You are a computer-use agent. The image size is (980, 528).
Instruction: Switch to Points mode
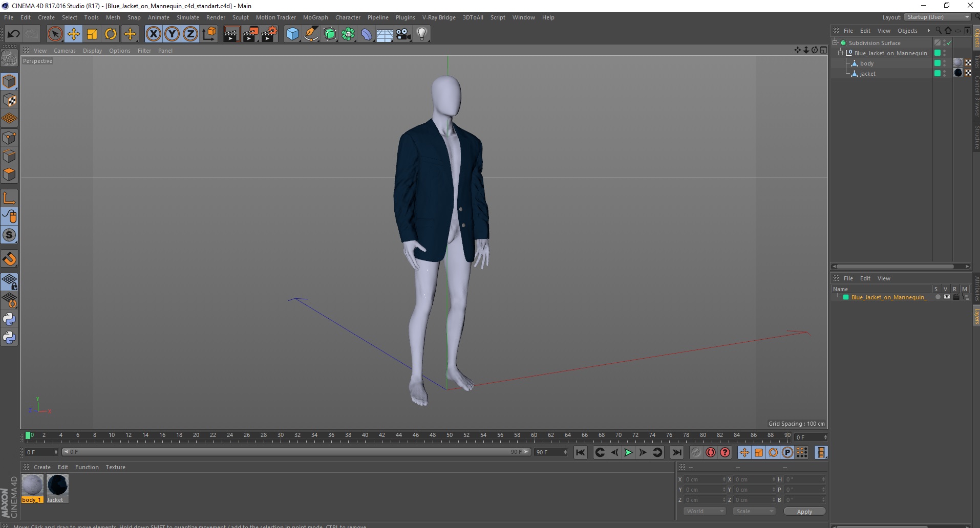point(9,138)
